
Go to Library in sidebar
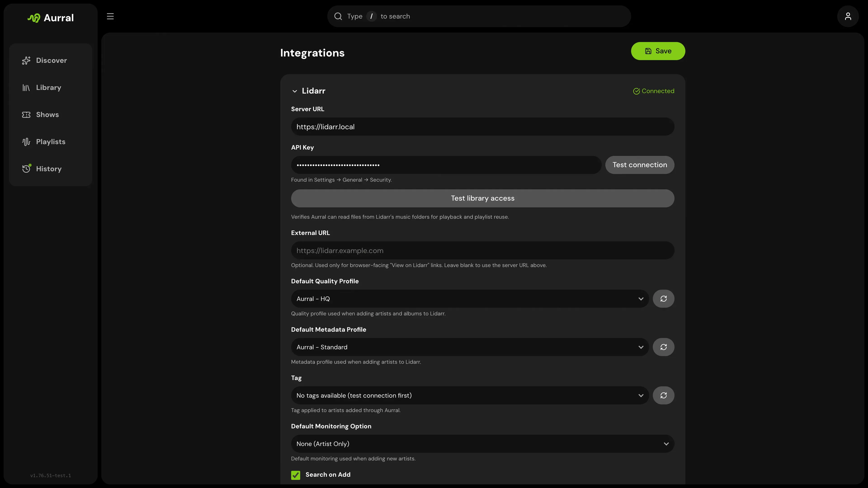[51, 88]
